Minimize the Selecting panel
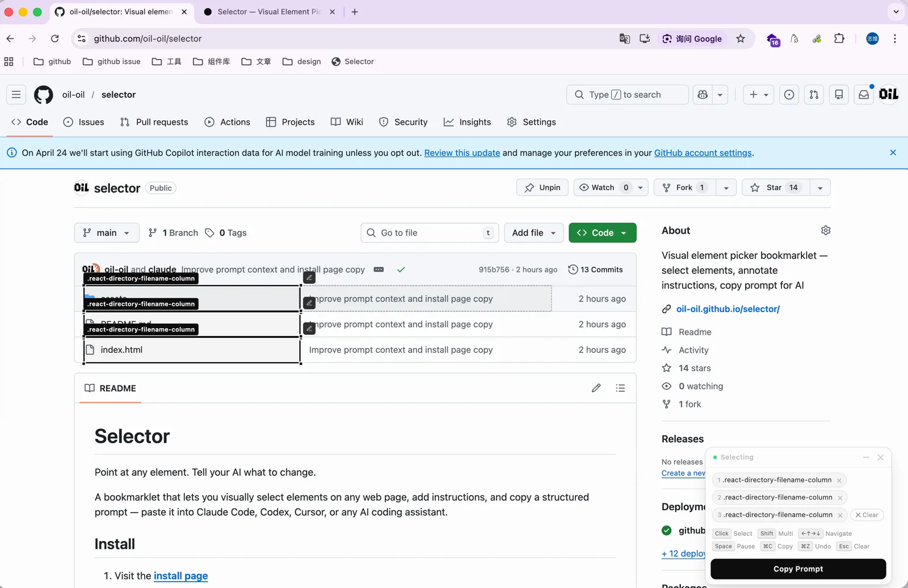The height and width of the screenshot is (588, 908). [866, 457]
